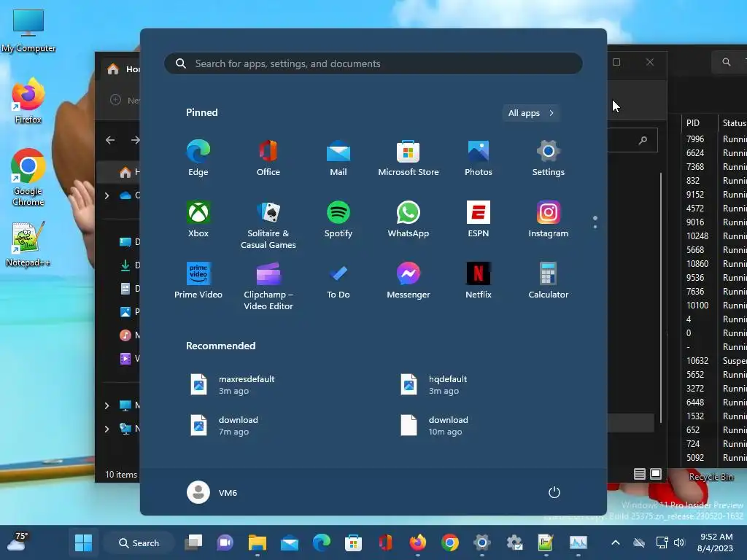Launch the Photos app
747x560 pixels.
479,158
